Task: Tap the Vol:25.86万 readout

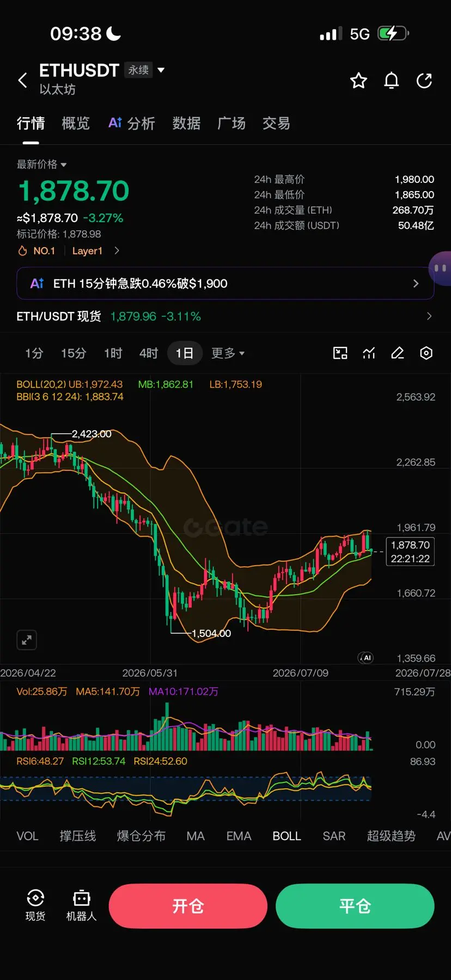Action: pyautogui.click(x=41, y=691)
